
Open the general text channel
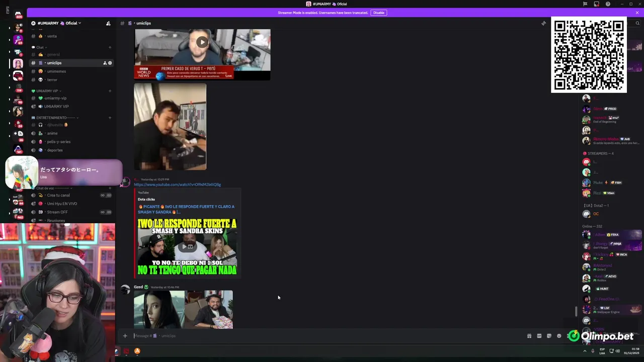pyautogui.click(x=70, y=54)
